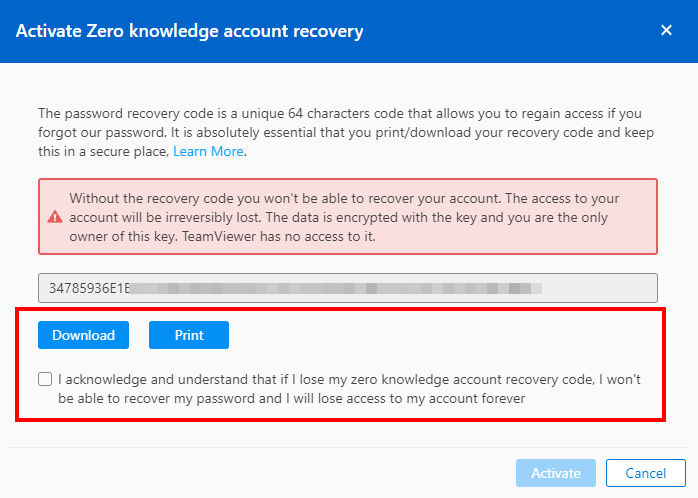Click the visible 34785936E1 code characters
This screenshot has width=698, height=498.
(89, 288)
